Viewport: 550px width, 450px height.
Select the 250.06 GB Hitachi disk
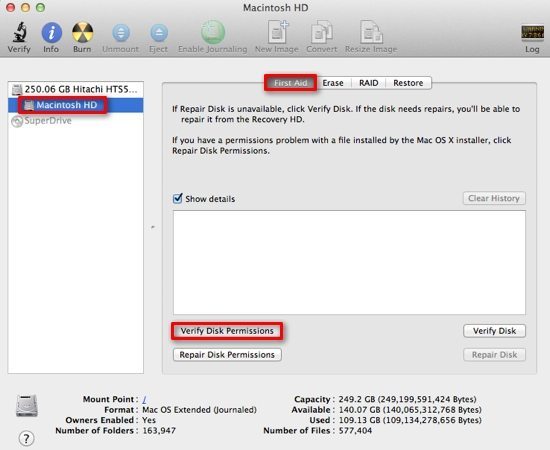pos(75,89)
